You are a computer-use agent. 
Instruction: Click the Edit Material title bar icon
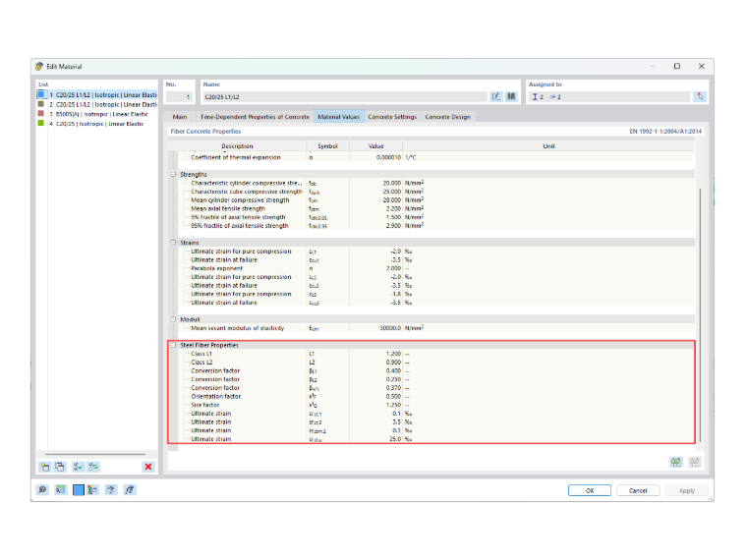39,66
